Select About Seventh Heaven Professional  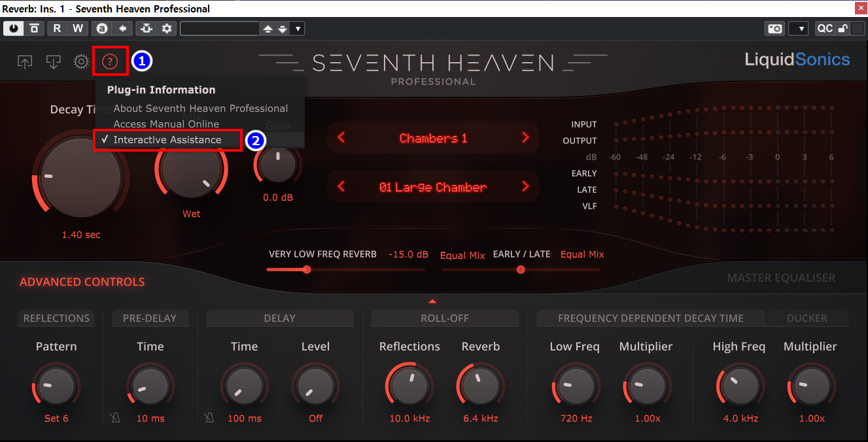point(200,109)
